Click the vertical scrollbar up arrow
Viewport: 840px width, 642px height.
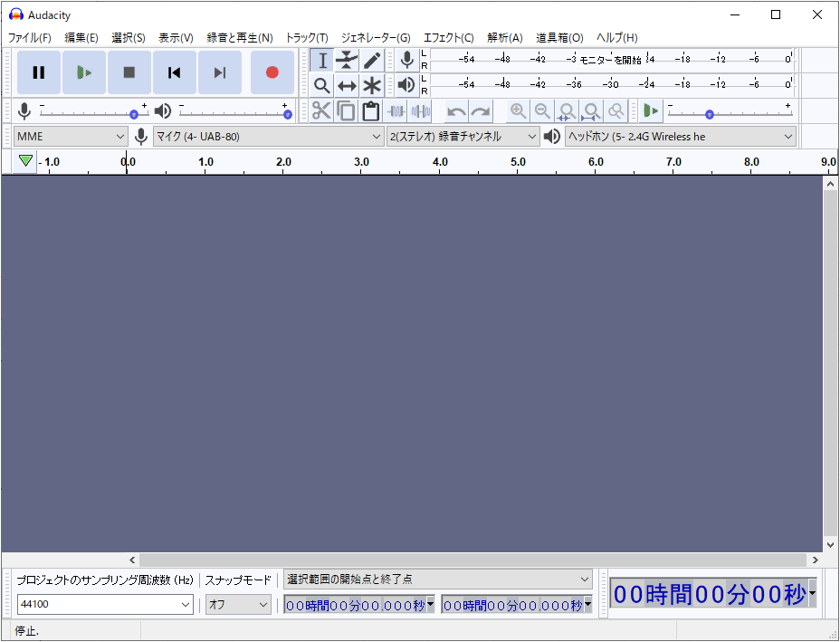pyautogui.click(x=830, y=184)
